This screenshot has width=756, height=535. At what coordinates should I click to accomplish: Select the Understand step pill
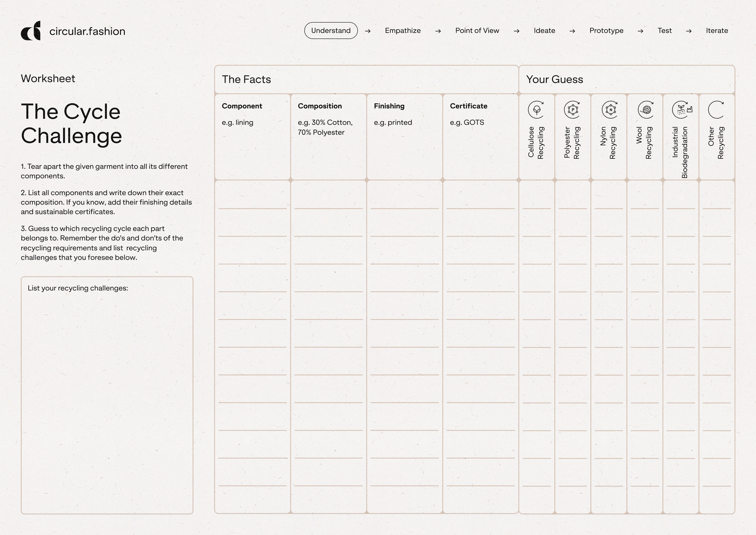click(331, 31)
